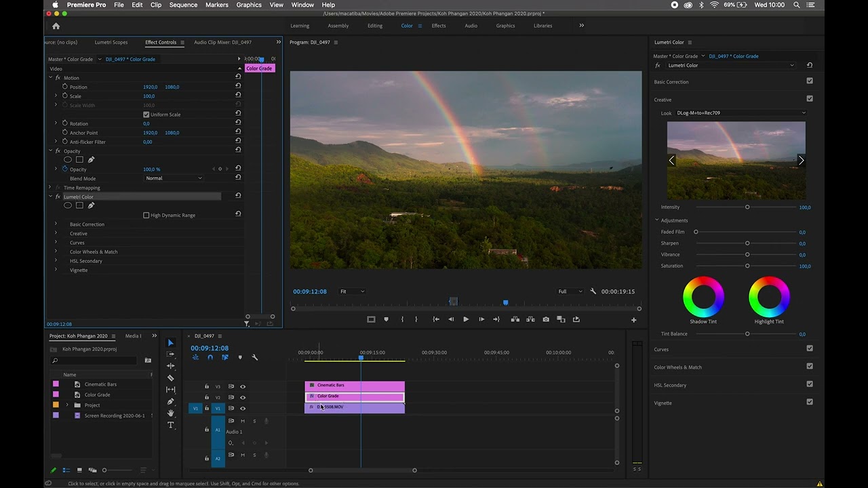Hide V1 track output with the eye toggle

(x=243, y=408)
